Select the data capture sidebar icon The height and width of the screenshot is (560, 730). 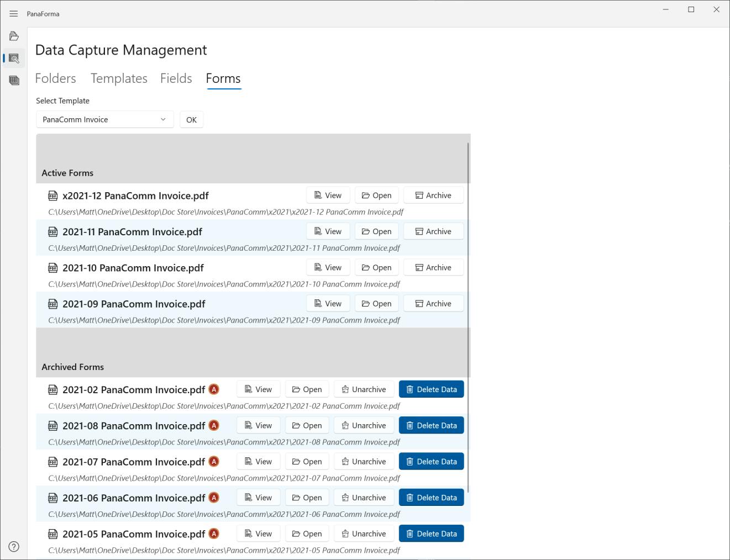click(x=14, y=59)
